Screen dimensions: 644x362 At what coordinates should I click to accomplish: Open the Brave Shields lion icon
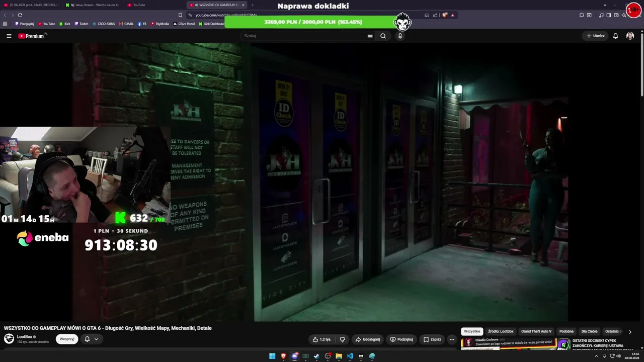pyautogui.click(x=445, y=15)
